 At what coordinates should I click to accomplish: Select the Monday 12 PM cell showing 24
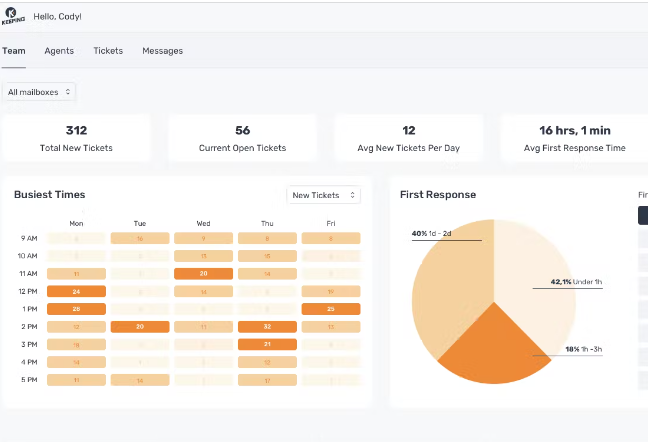[x=76, y=291]
